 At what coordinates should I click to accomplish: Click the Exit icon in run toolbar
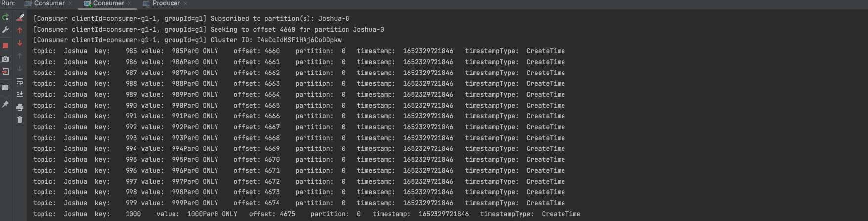(x=5, y=72)
